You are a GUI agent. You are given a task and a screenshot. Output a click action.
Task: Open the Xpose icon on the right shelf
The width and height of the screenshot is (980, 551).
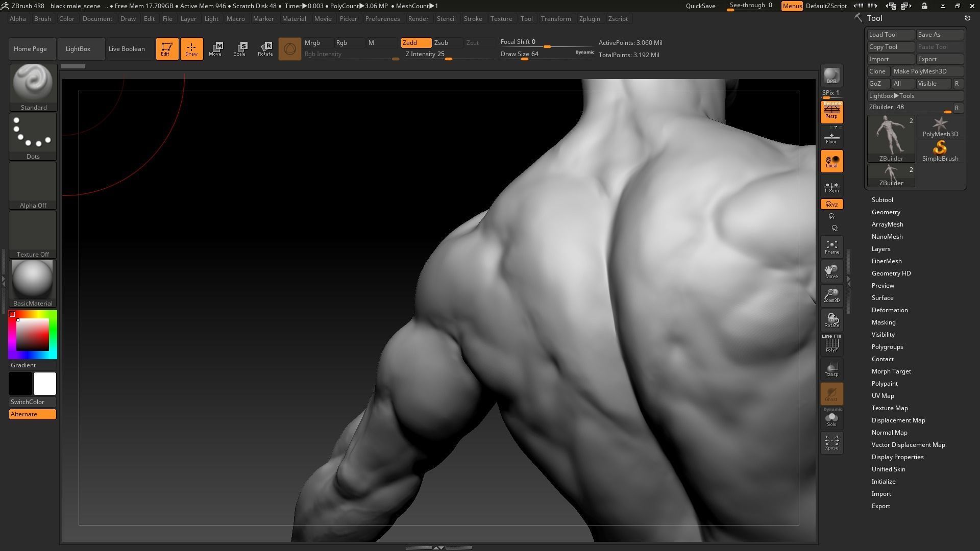pyautogui.click(x=831, y=442)
